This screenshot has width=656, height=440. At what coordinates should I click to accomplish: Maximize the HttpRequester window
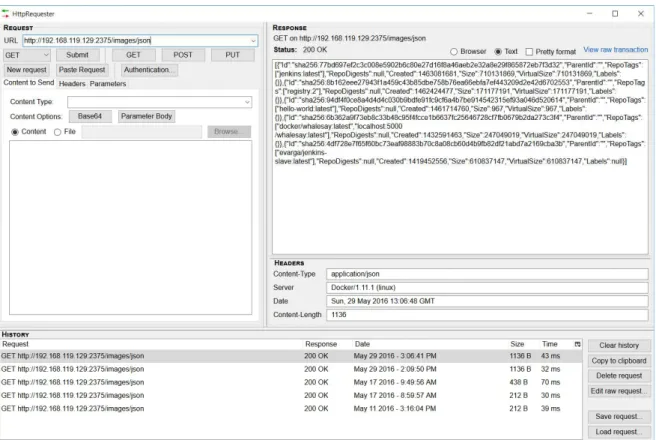[615, 13]
